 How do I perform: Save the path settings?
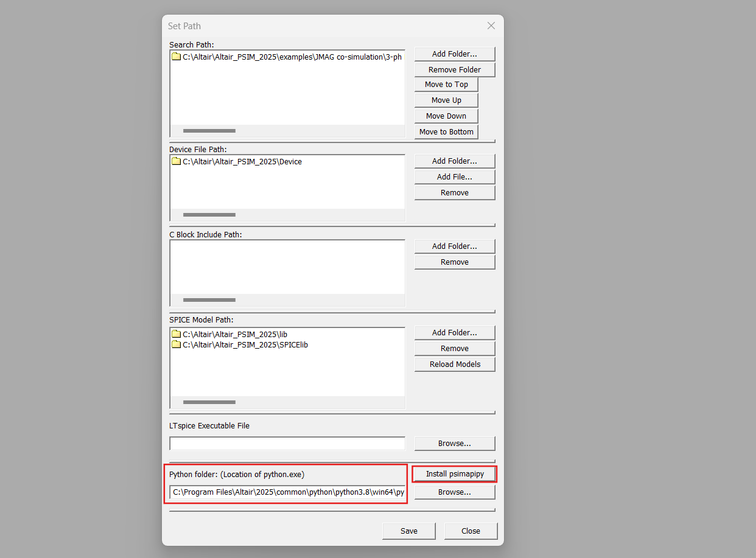pos(409,531)
